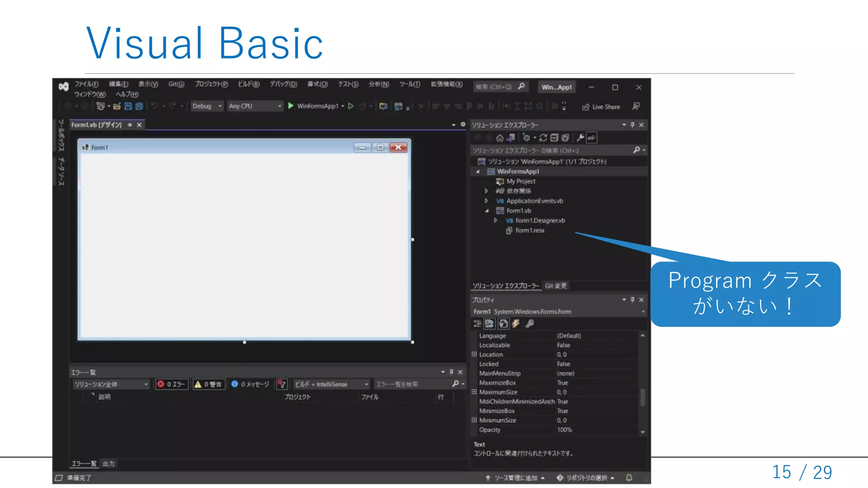Open the デバッグ(D) menu
Image resolution: width=868 pixels, height=488 pixels.
(x=284, y=84)
